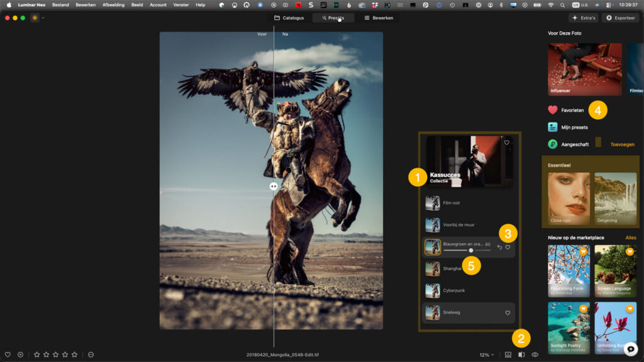Viewport: 644px width, 362px height.
Task: Open the Bestand menu
Action: pyautogui.click(x=60, y=5)
